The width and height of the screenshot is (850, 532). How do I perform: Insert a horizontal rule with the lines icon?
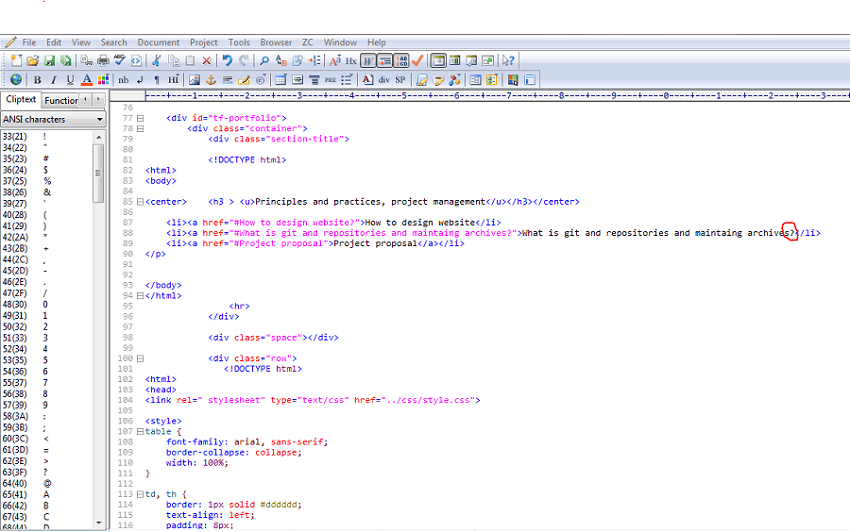pos(227,80)
